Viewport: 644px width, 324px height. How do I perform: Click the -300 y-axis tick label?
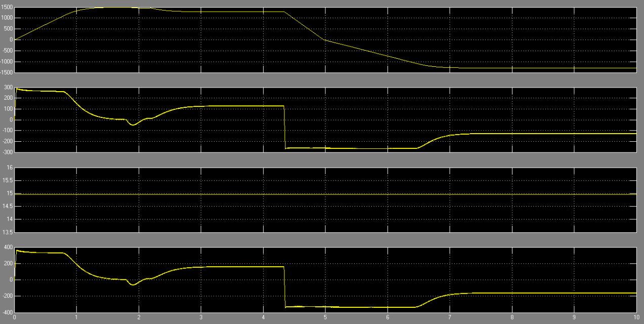7,152
